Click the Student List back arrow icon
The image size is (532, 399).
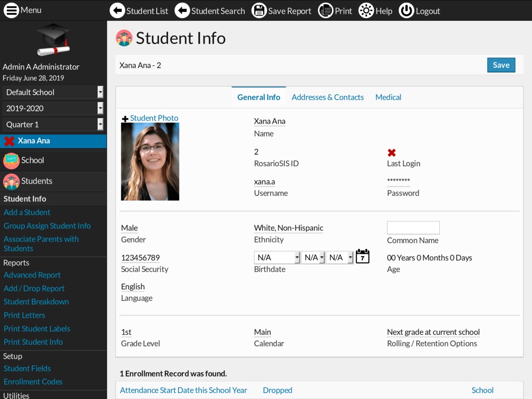pos(117,10)
